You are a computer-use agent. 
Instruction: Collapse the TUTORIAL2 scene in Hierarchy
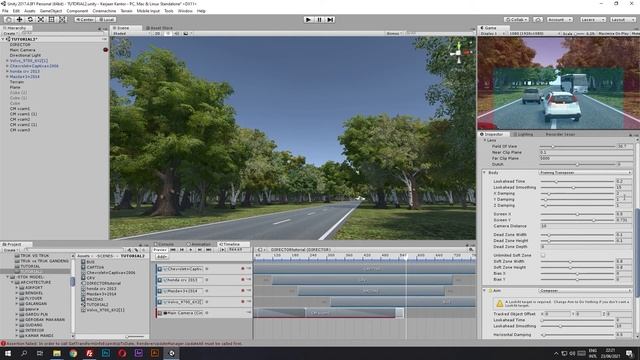coord(3,39)
